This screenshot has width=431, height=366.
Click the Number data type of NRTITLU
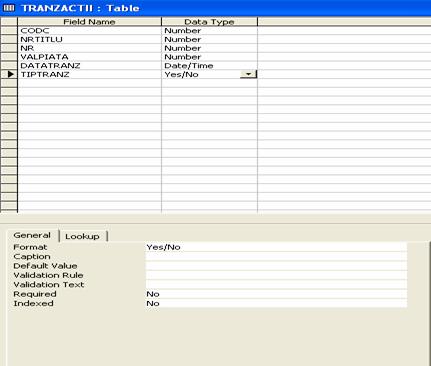(209, 39)
